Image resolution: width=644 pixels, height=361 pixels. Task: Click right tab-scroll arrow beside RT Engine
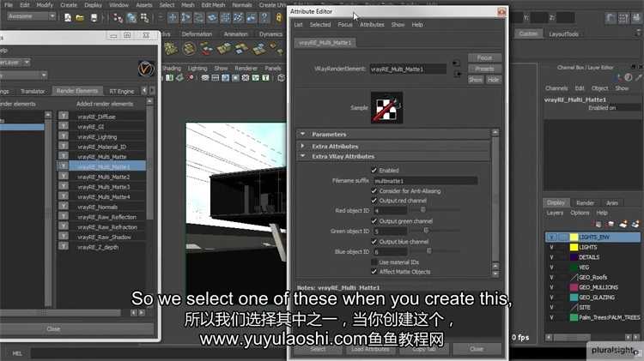coord(152,90)
